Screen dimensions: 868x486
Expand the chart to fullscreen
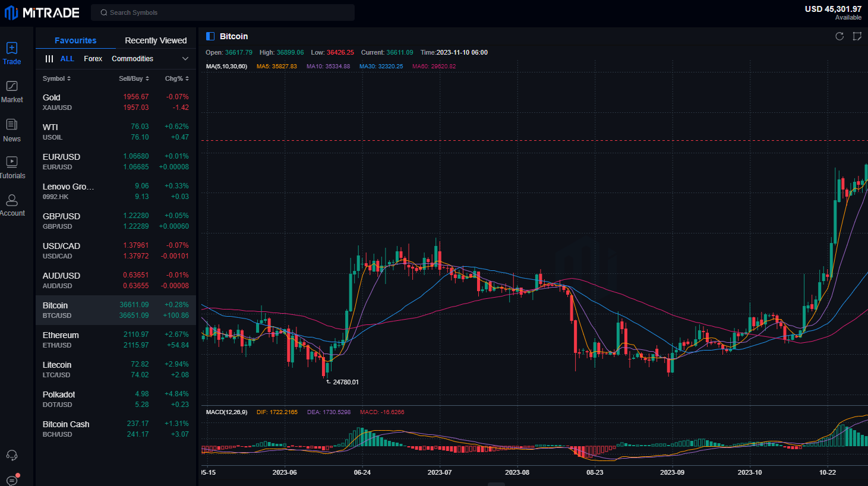coord(857,36)
